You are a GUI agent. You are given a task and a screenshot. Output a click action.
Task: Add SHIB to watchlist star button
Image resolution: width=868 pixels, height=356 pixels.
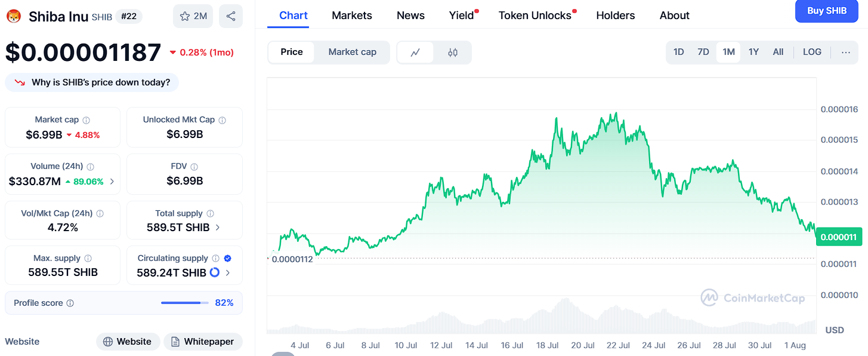193,16
